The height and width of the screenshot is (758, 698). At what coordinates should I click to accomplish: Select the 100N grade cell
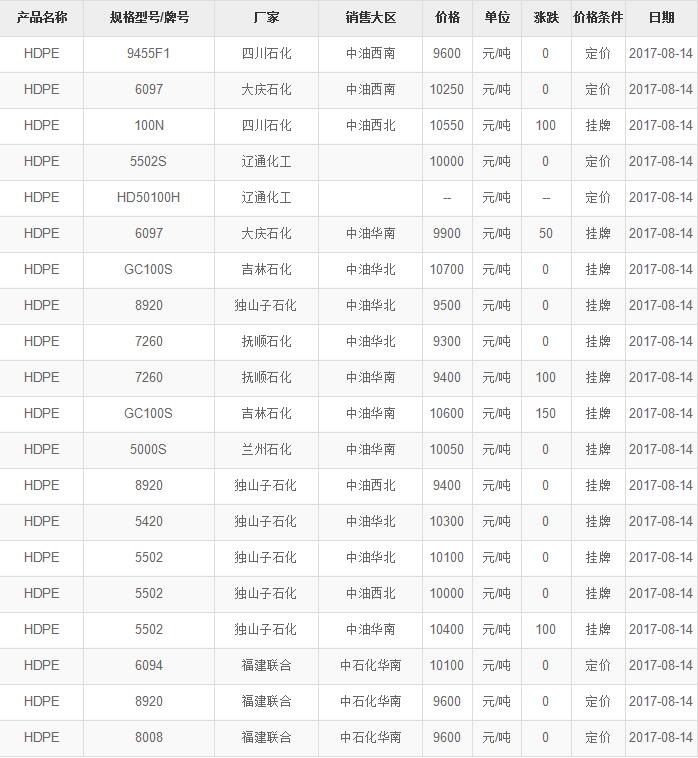[x=149, y=126]
